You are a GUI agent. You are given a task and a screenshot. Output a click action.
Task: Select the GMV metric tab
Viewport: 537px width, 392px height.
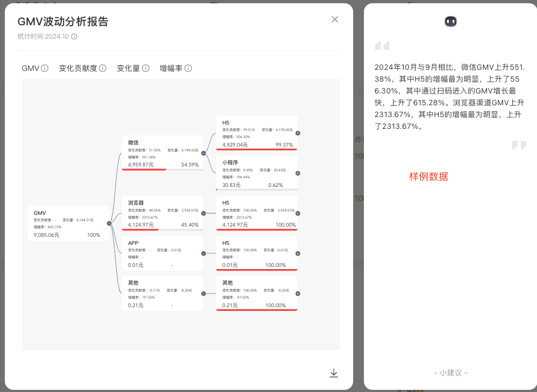click(31, 68)
